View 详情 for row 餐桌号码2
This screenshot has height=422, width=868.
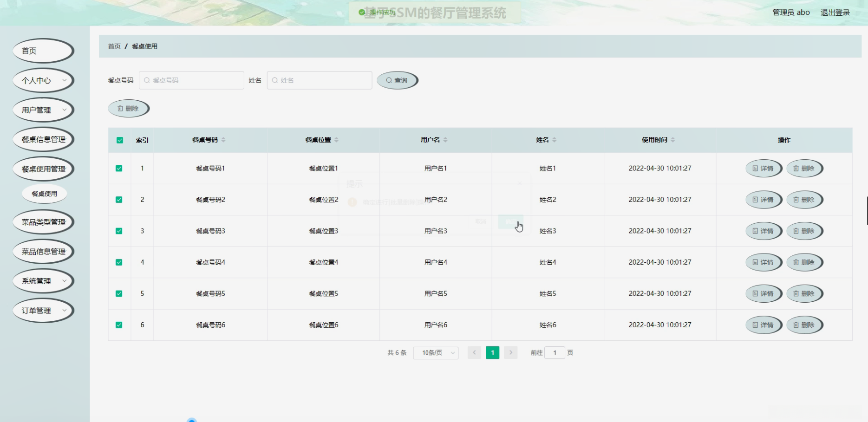click(x=764, y=200)
